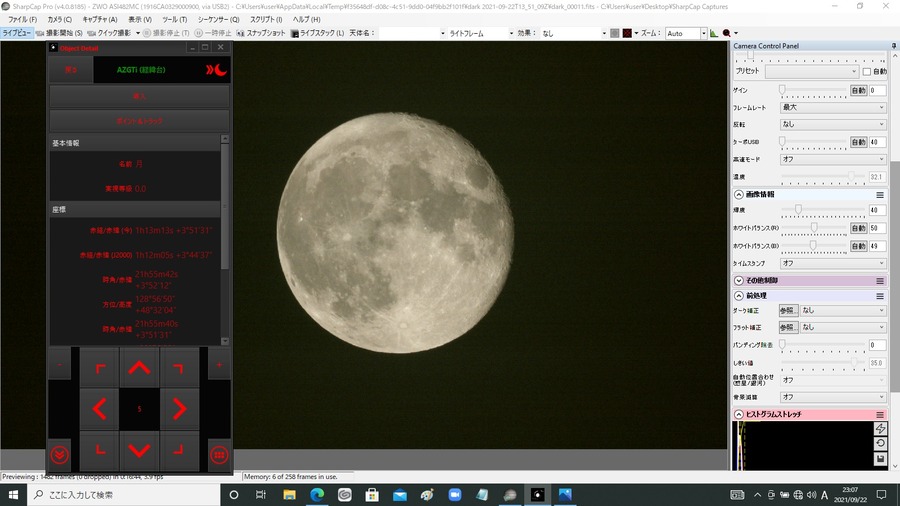Image resolution: width=900 pixels, height=506 pixels.
Task: Open the 前処理 section hamburger menu
Action: 880,296
